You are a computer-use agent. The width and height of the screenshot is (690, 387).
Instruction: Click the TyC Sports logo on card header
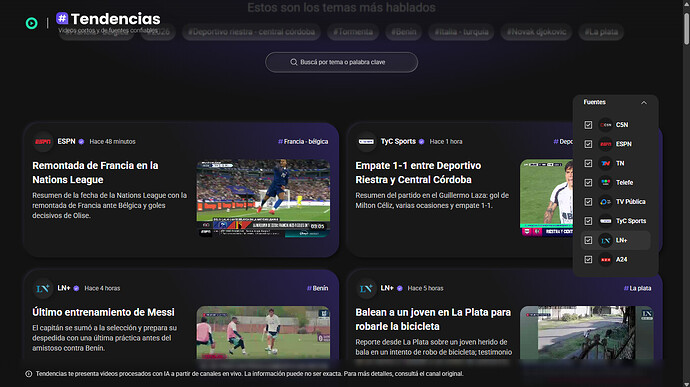click(366, 142)
